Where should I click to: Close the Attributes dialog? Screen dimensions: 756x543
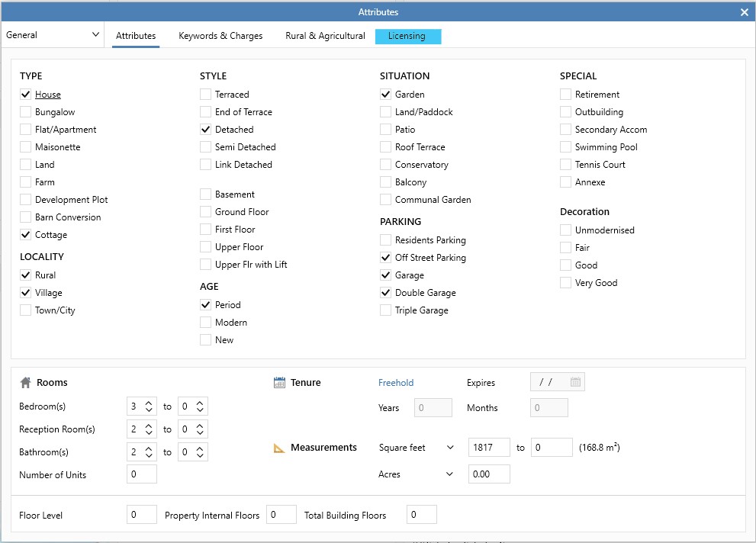745,12
